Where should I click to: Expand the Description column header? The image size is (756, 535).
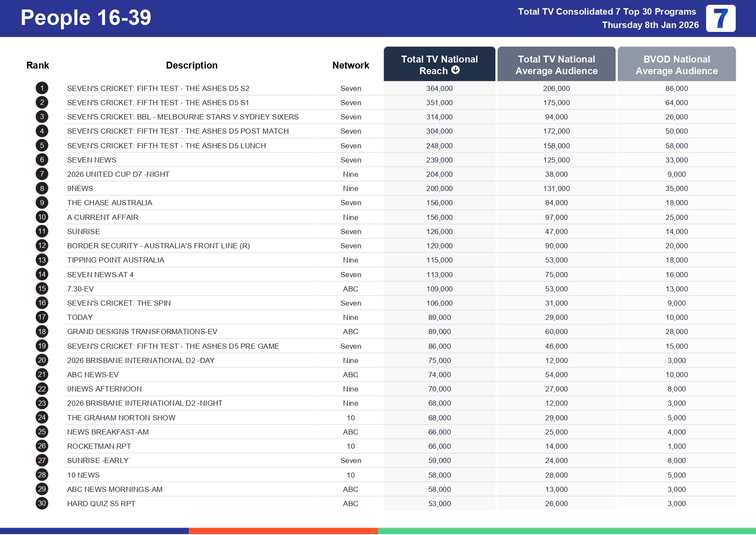[192, 65]
